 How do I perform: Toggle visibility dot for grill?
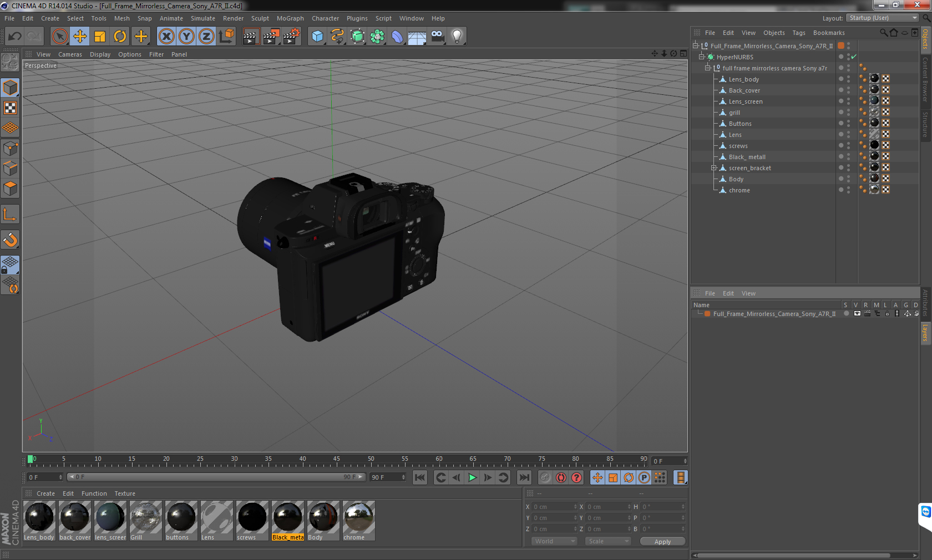pyautogui.click(x=841, y=111)
